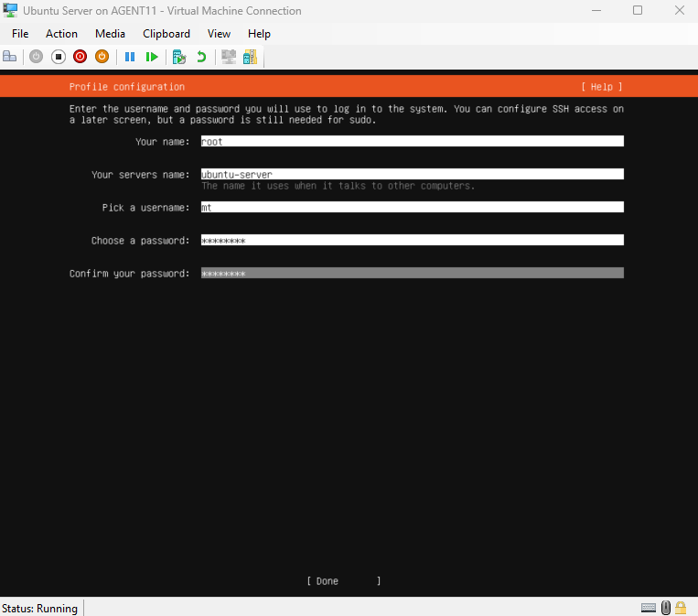This screenshot has height=616, width=698.
Task: Click the Ctrl+Alt+Delete toolbar icon
Action: click(x=10, y=57)
